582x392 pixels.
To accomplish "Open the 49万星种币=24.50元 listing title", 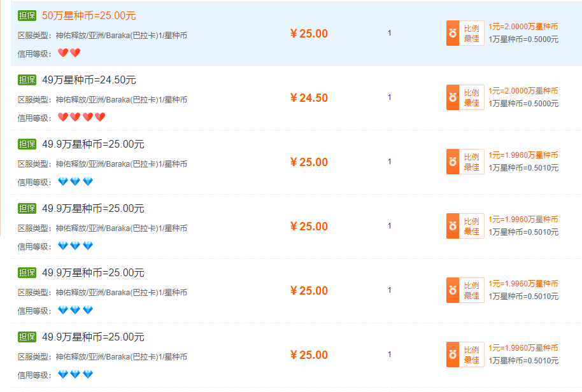I will (x=89, y=80).
